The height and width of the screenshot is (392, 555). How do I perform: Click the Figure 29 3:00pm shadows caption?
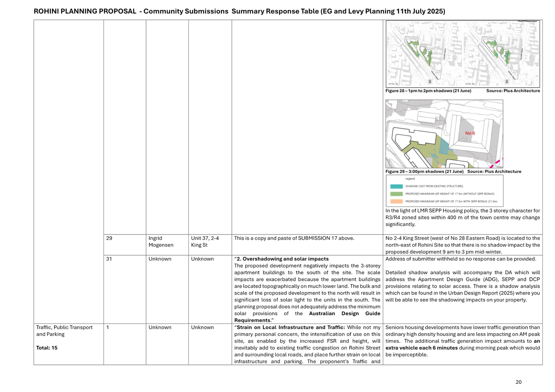pyautogui.click(x=424, y=172)
